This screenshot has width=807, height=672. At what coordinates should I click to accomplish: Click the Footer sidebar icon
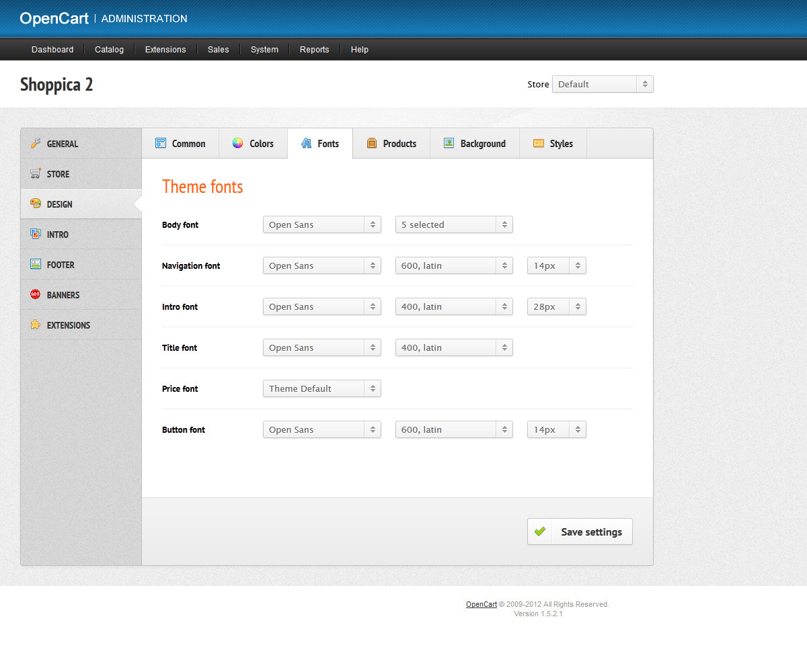[x=36, y=265]
